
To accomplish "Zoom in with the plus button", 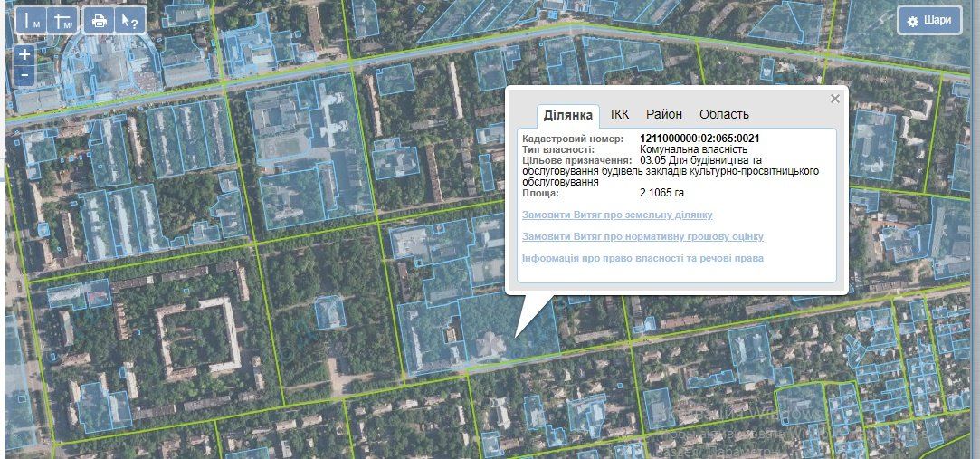I will point(24,55).
